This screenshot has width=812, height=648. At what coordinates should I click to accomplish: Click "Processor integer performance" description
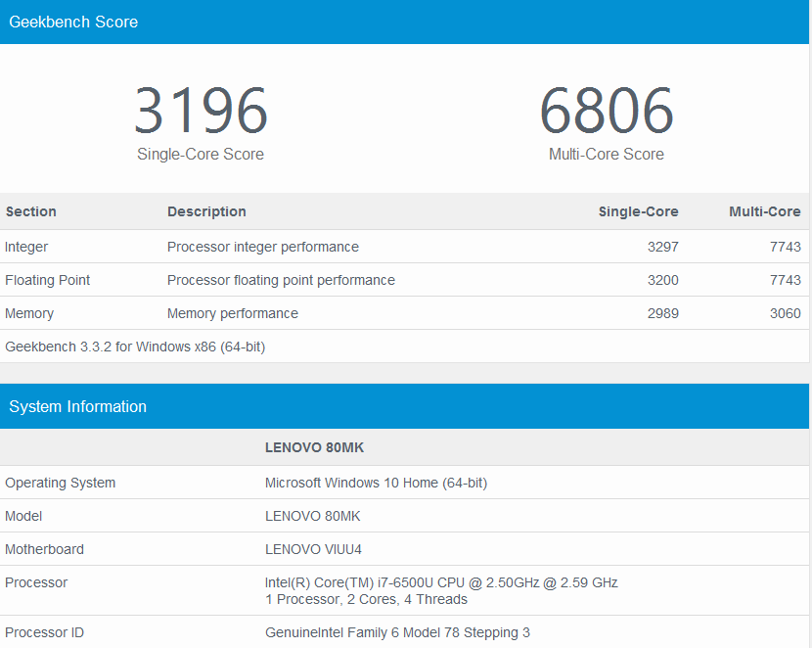pyautogui.click(x=263, y=247)
